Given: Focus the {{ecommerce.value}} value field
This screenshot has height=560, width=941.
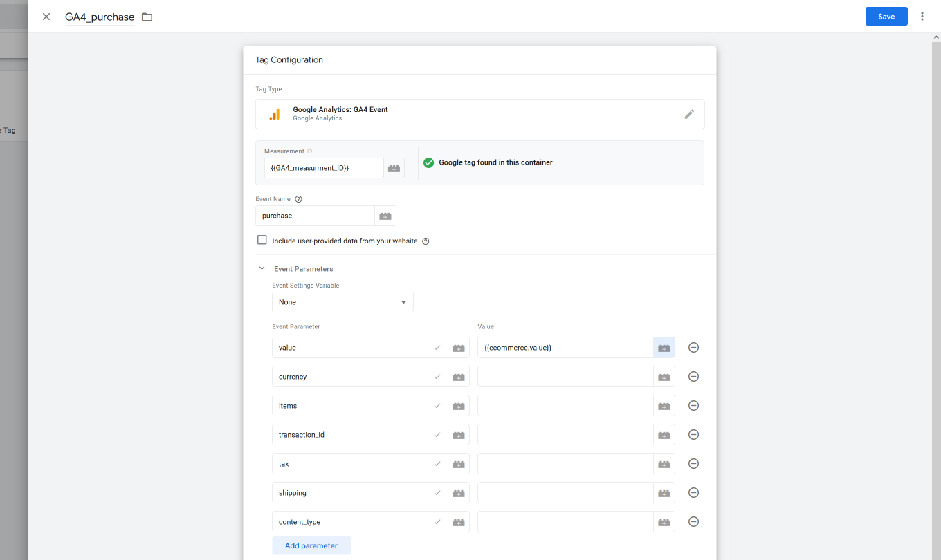Looking at the screenshot, I should (565, 348).
